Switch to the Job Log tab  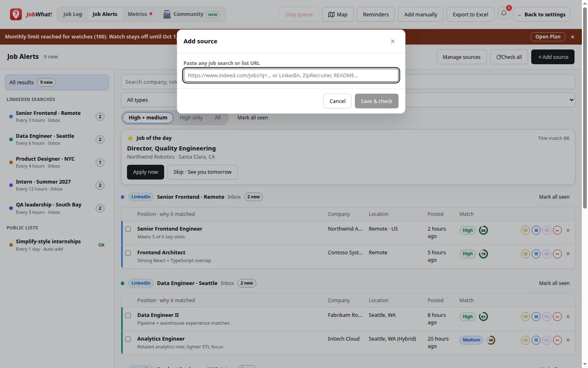[x=73, y=14]
